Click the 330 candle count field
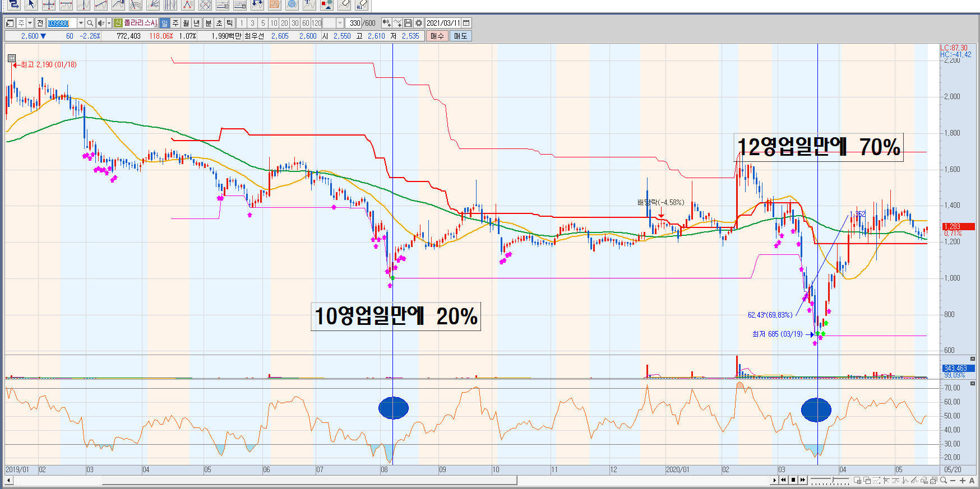 click(x=354, y=23)
